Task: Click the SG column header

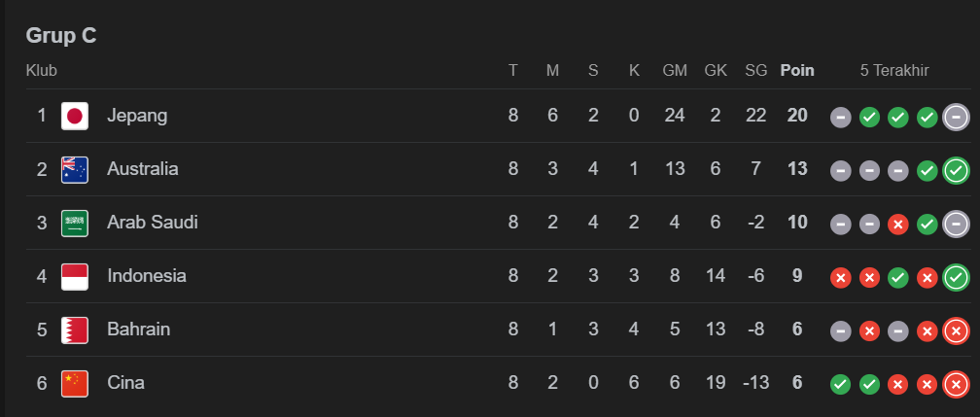Action: click(x=755, y=70)
